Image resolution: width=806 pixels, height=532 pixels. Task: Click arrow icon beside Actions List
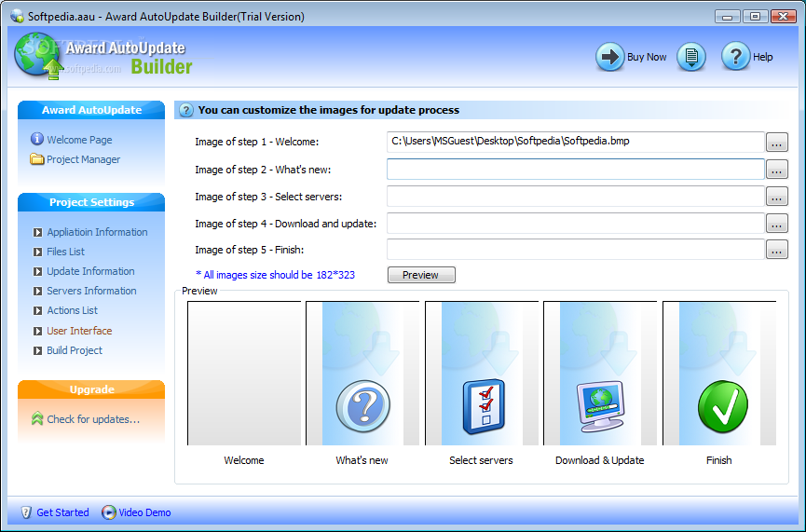37,310
